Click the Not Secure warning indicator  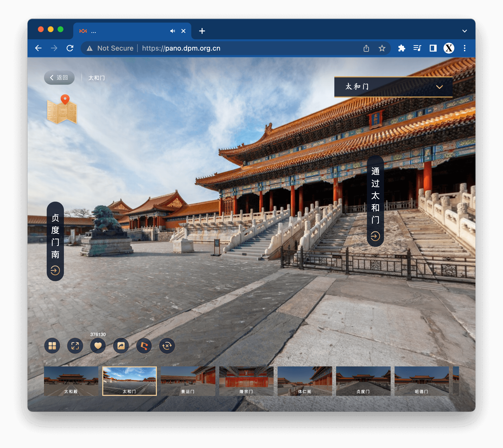110,48
